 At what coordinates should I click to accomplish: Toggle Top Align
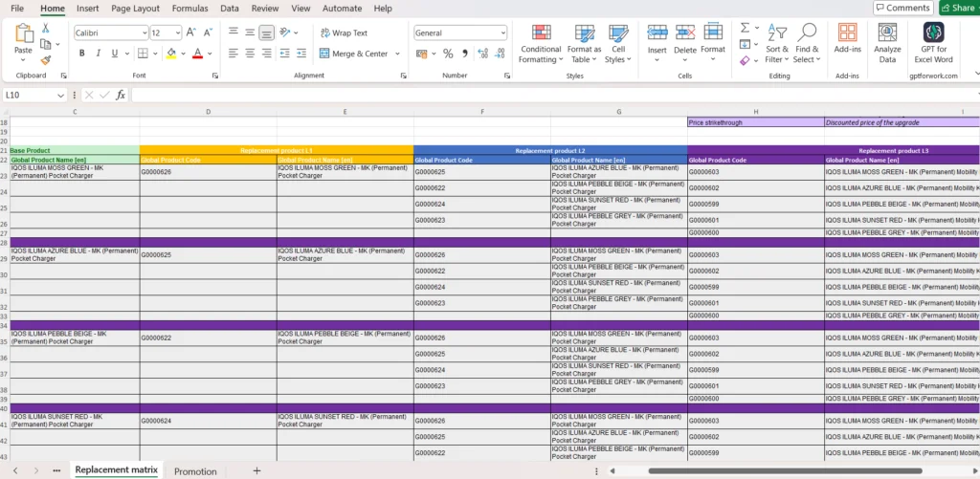click(x=234, y=33)
